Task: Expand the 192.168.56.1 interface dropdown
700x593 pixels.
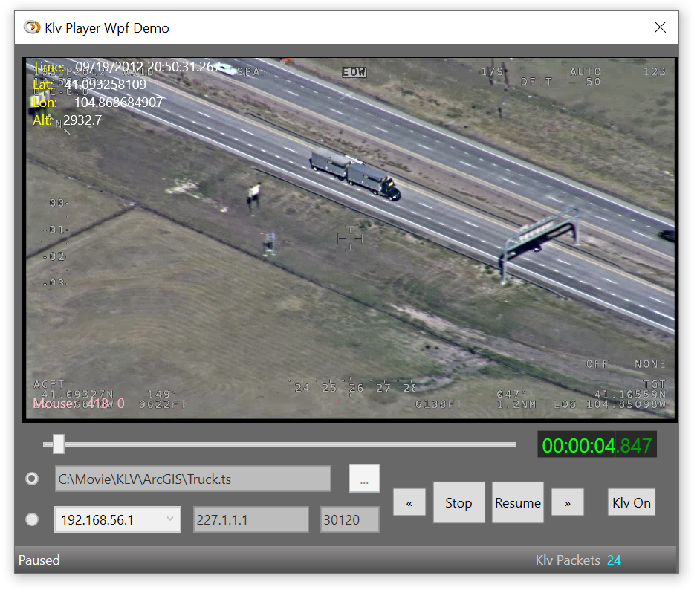Action: (170, 519)
